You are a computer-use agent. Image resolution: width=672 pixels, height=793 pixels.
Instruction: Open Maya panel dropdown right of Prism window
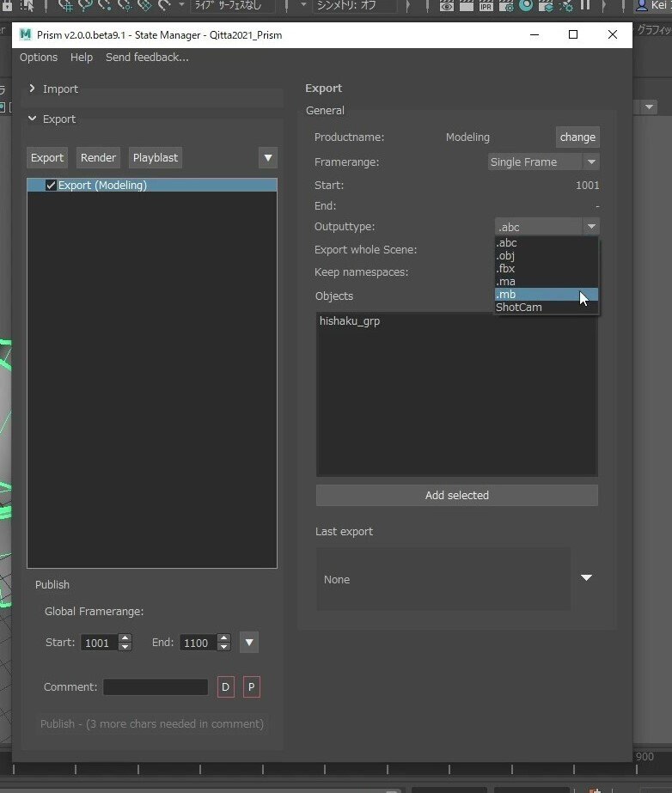650,107
